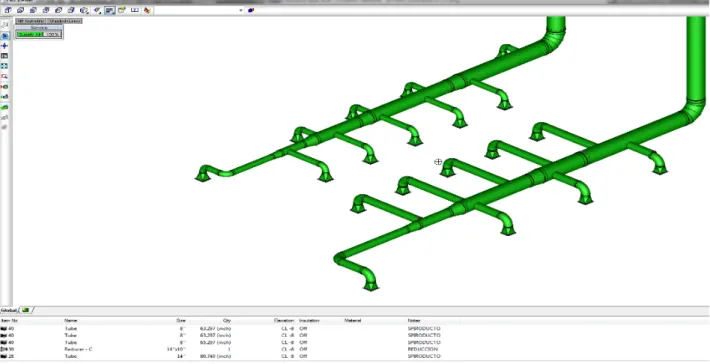Sort by the Qty column header
The width and height of the screenshot is (710, 364).
227,321
